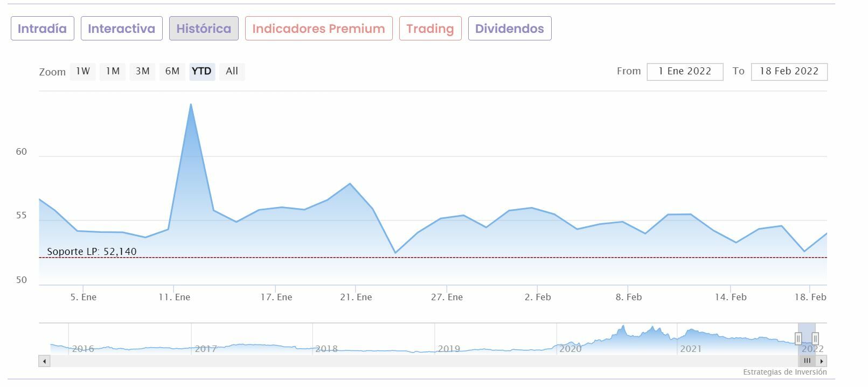Select the Histórica tab
Image resolution: width=868 pixels, height=387 pixels.
tap(204, 29)
